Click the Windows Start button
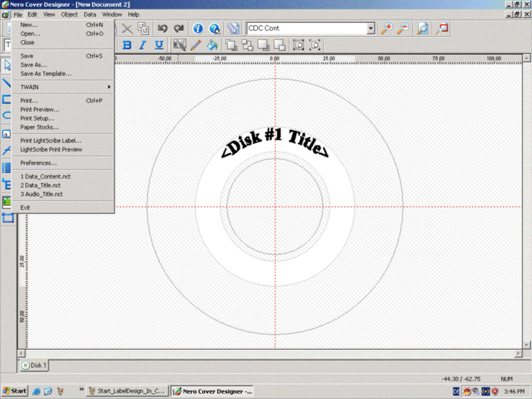Screen dimensions: 532x399 (x=15, y=391)
